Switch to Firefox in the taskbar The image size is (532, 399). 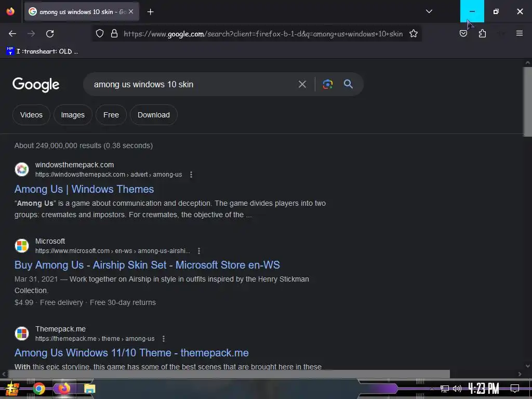[64, 389]
